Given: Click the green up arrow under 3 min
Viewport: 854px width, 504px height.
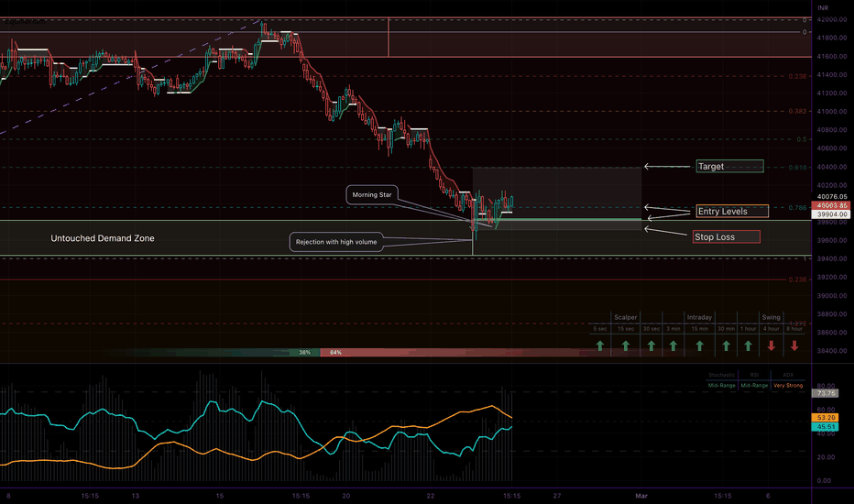Looking at the screenshot, I should tap(673, 345).
